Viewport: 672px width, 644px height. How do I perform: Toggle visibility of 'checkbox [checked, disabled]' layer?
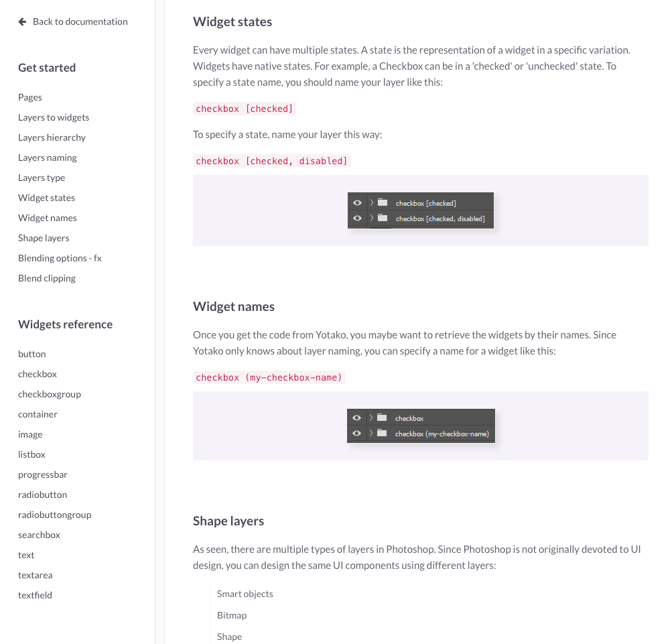357,218
